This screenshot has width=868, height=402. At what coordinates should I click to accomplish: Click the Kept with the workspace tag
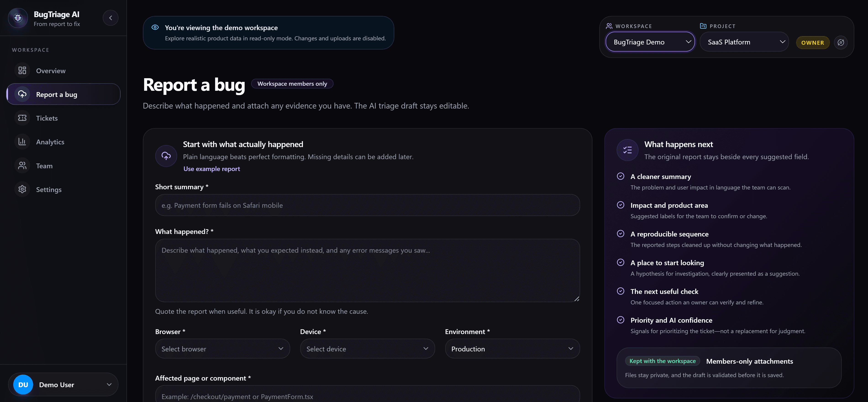tap(663, 361)
